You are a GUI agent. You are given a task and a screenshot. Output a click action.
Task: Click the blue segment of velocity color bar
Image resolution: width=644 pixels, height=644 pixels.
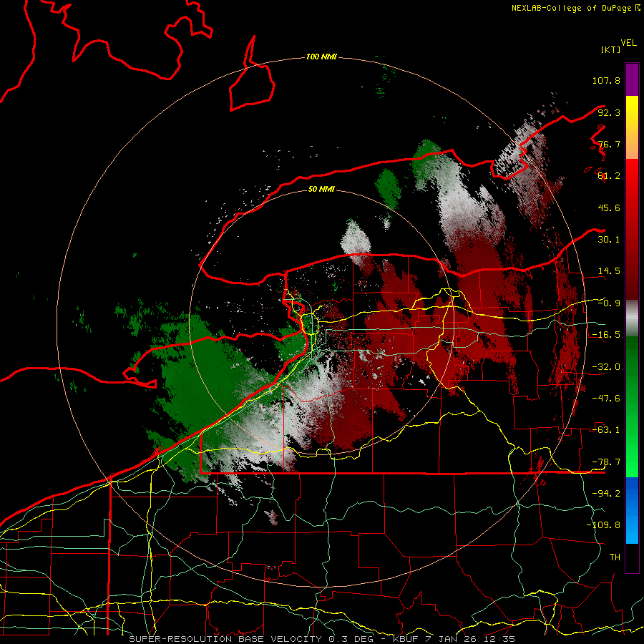[632, 510]
